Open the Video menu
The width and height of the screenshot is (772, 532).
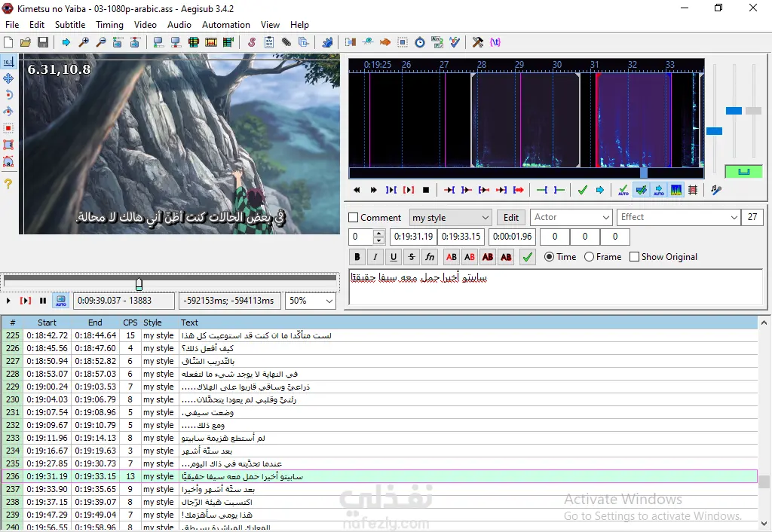click(146, 25)
